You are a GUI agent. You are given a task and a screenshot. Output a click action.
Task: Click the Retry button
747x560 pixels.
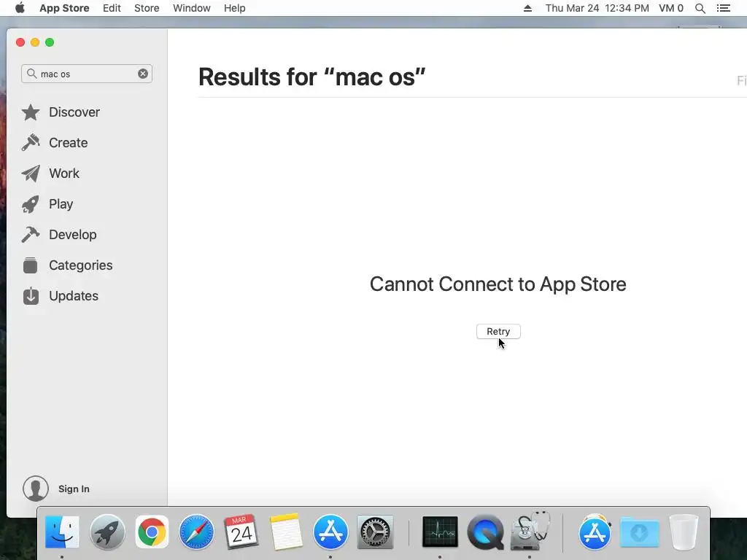pyautogui.click(x=498, y=332)
